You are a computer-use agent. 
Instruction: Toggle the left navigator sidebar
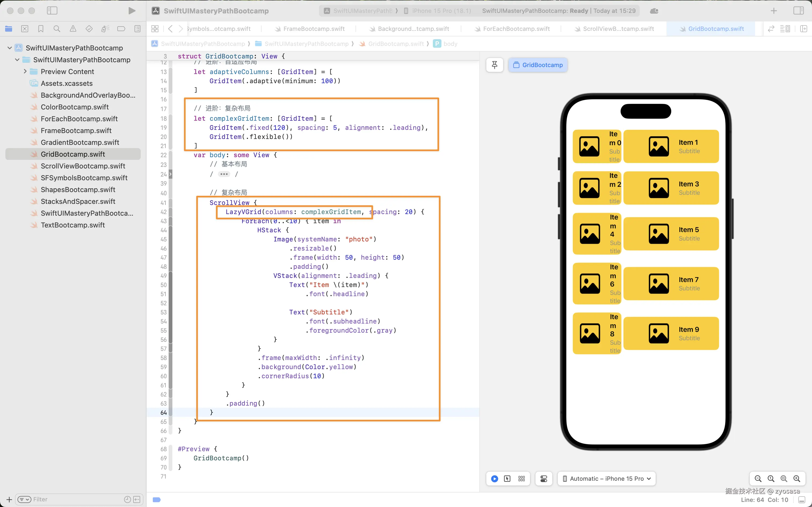[52, 11]
